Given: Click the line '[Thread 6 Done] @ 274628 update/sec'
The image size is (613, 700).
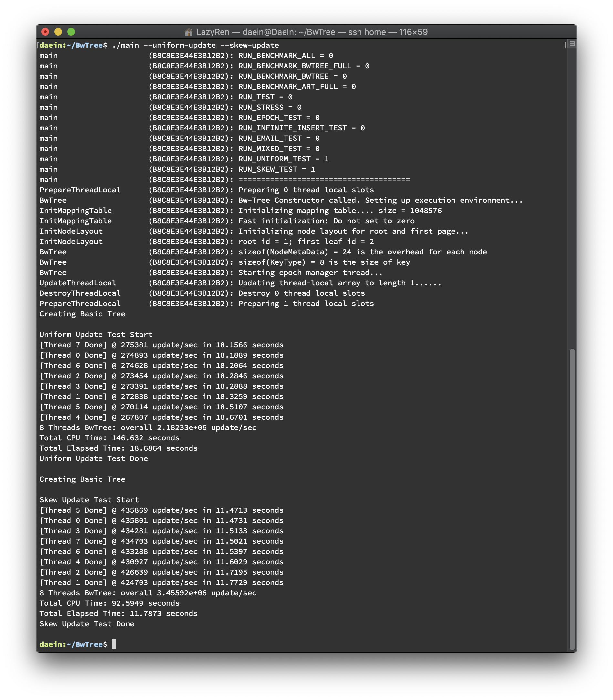Looking at the screenshot, I should [x=162, y=365].
